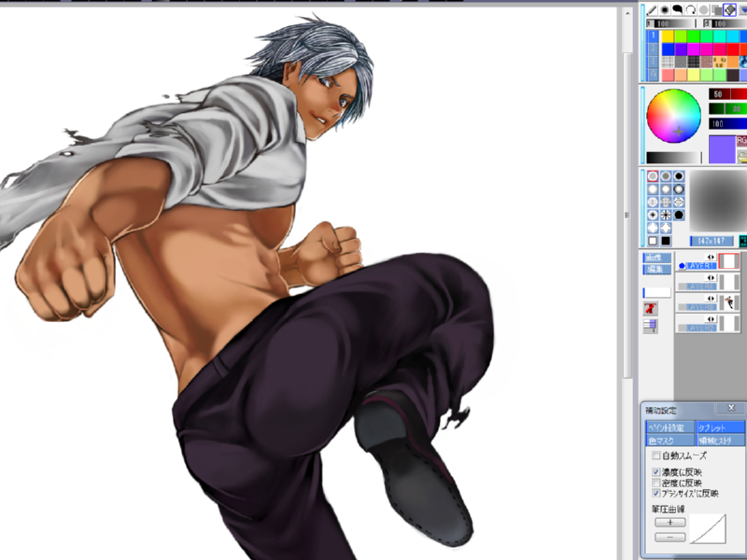Toggle visibility box of the fourth layer
Viewport: 747px width, 560px height.
coord(682,328)
